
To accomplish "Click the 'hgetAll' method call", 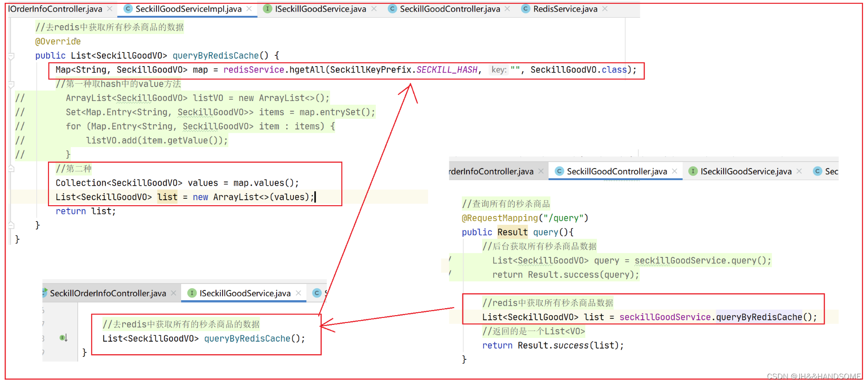I will coord(307,70).
